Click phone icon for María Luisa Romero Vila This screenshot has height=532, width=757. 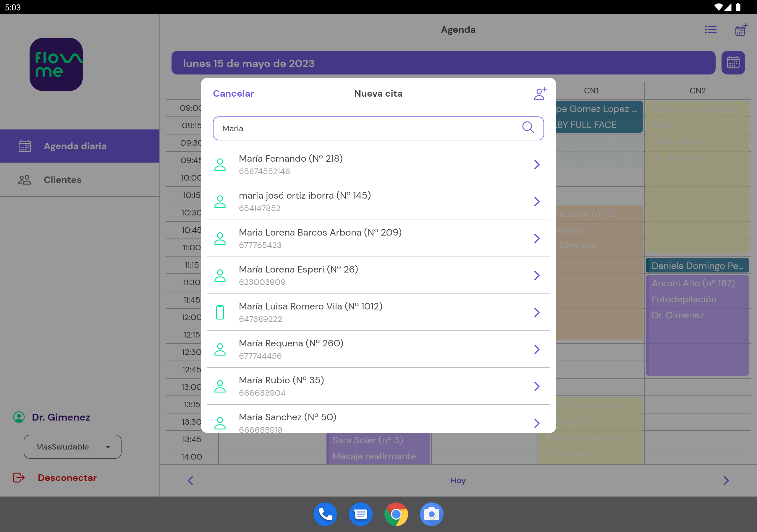click(220, 312)
